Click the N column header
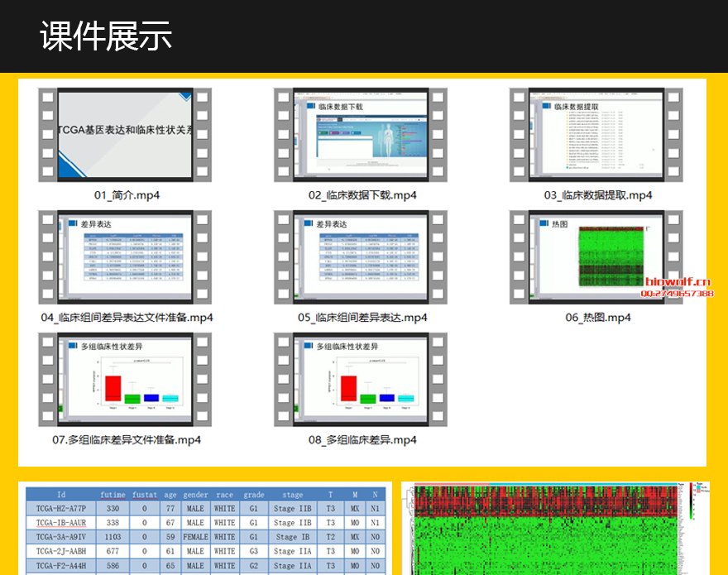 click(375, 495)
